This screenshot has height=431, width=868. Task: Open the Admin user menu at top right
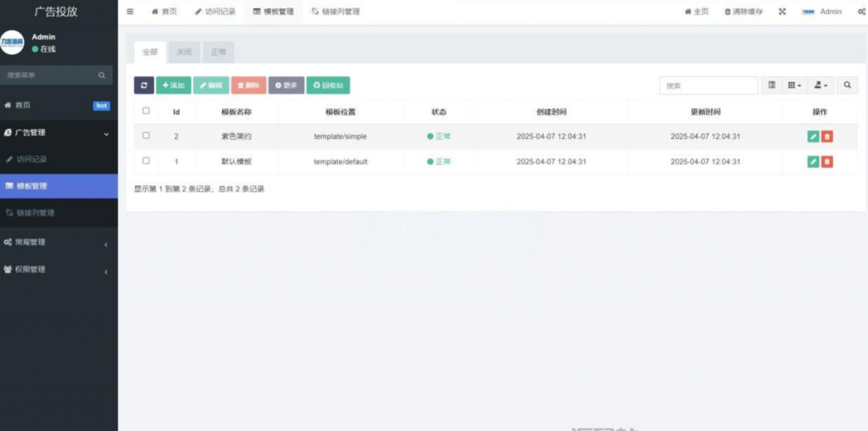pos(821,12)
